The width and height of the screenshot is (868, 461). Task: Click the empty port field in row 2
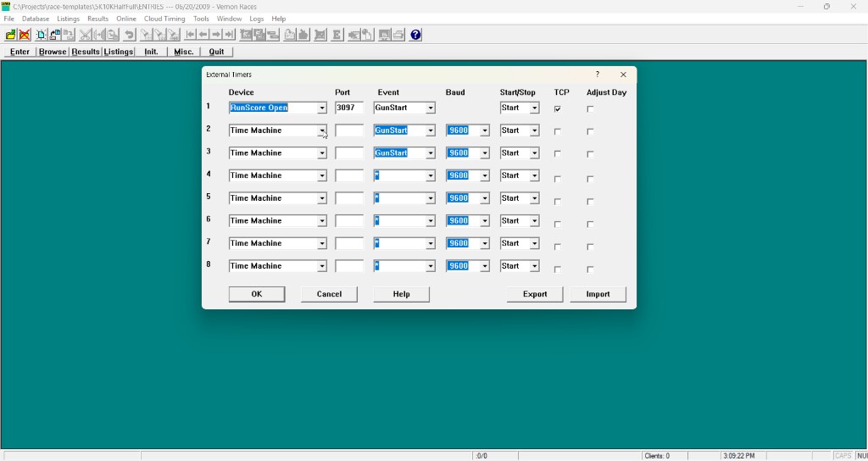(x=349, y=131)
